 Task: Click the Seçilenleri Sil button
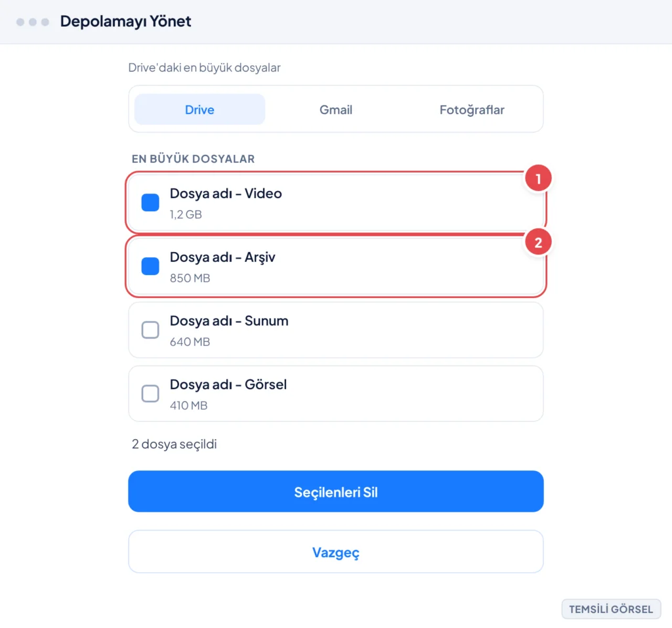point(335,492)
